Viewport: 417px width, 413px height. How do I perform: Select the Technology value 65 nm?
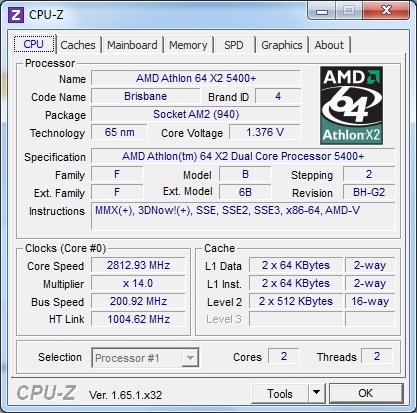coord(119,132)
